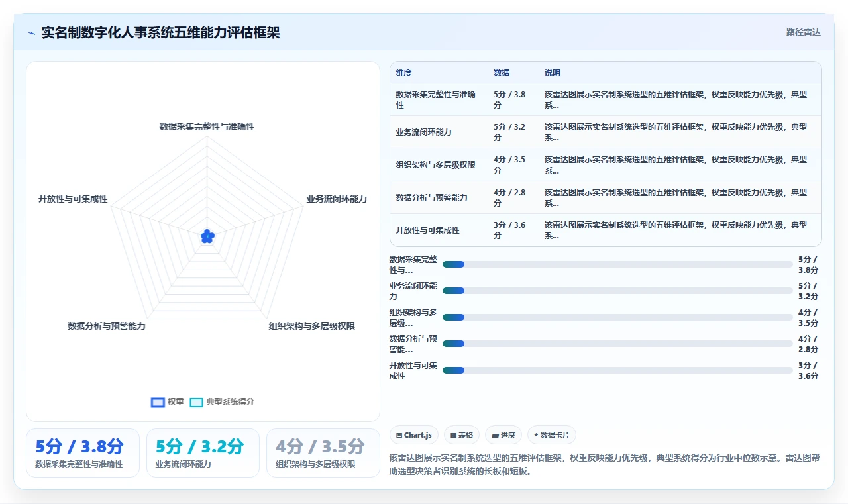Click the 路径雷达 label in the header
The height and width of the screenshot is (504, 848).
point(803,32)
